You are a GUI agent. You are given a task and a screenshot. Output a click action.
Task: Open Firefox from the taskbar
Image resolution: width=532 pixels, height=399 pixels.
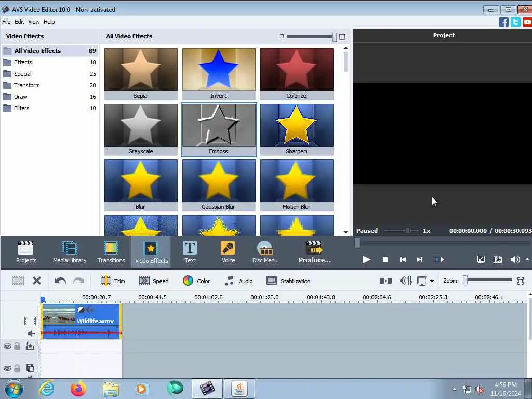(x=78, y=389)
